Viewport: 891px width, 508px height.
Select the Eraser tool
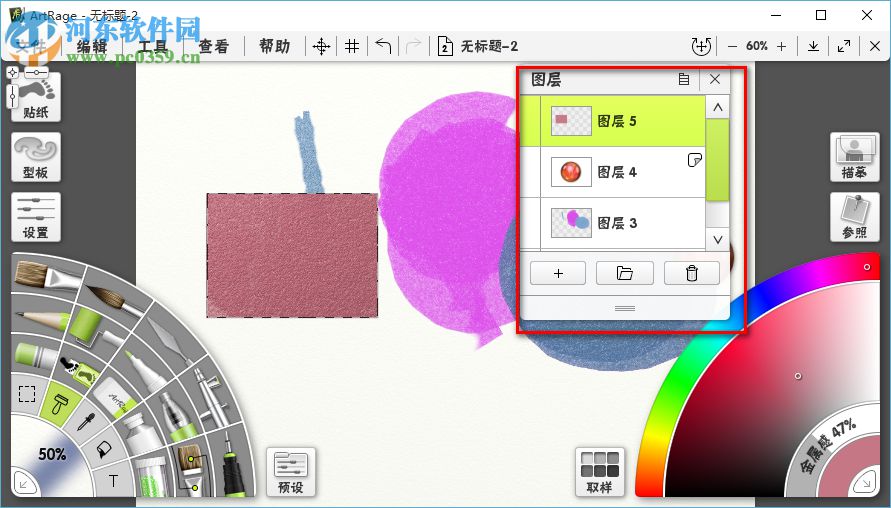click(x=116, y=397)
